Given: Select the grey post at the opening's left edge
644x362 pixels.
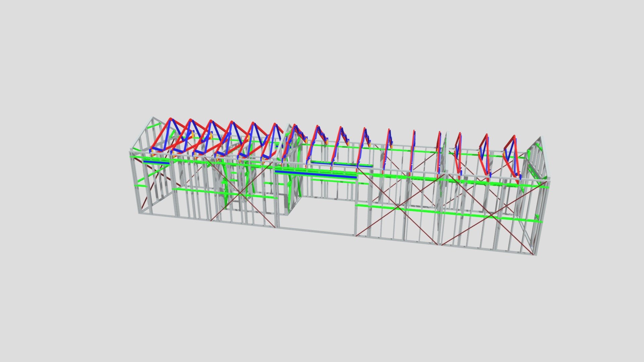Looking at the screenshot, I should tap(277, 196).
